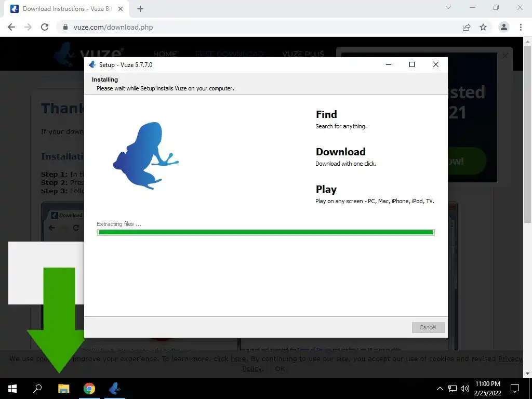Image resolution: width=532 pixels, height=399 pixels.
Task: Open a new Chrome tab
Action: (x=140, y=9)
